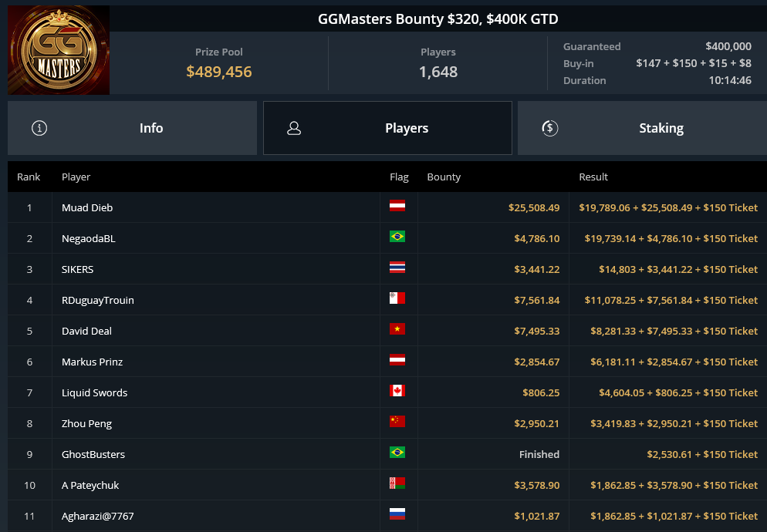Click the Rank column header

(x=29, y=177)
